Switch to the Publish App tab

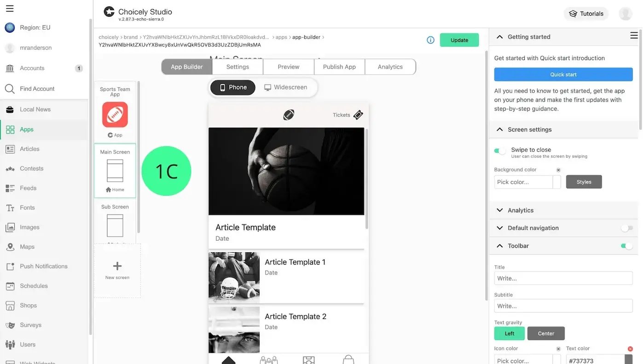point(339,67)
